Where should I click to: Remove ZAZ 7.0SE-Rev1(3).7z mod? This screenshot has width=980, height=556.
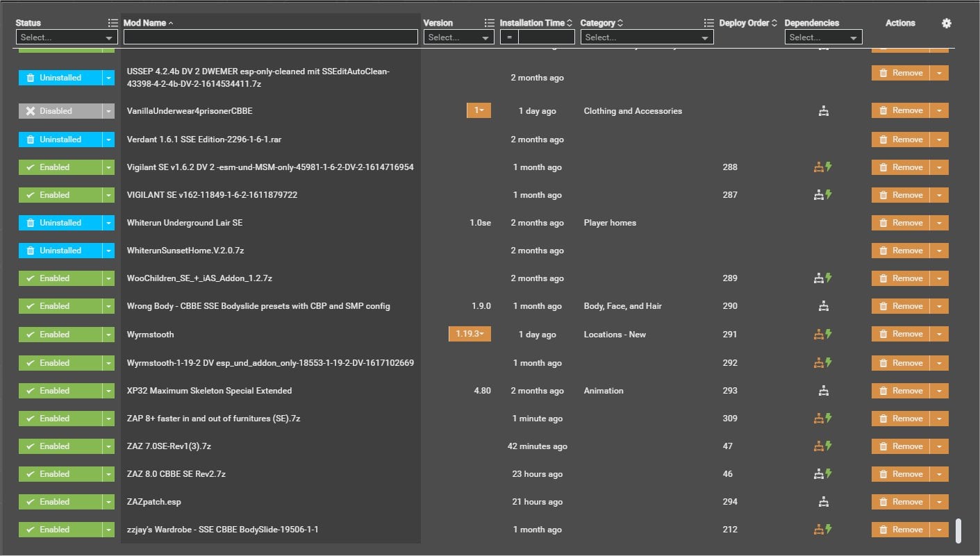coord(901,446)
